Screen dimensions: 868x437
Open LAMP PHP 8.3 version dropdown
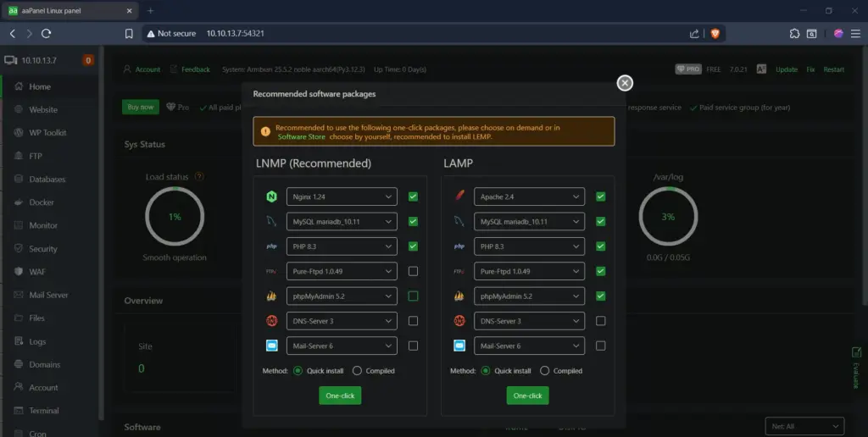[529, 246]
